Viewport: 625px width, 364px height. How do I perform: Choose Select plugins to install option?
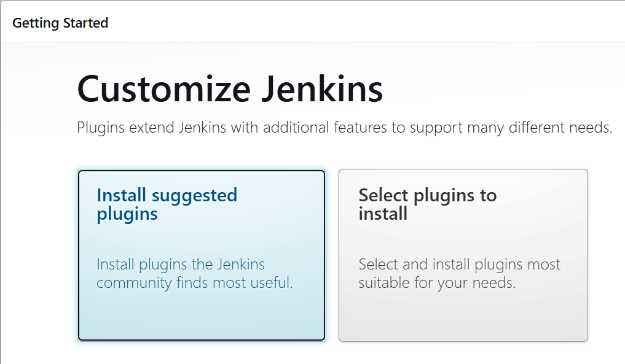(x=463, y=255)
